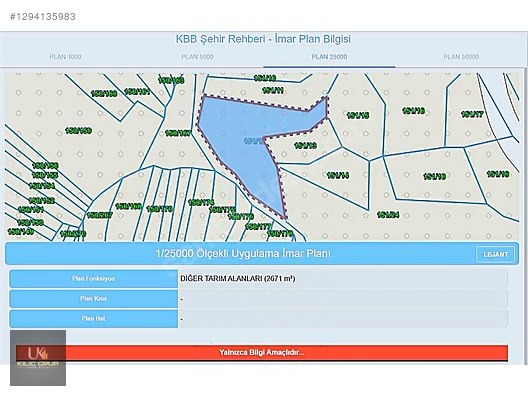Select parcel labeled 158/167 on map
Viewport: 528px width, 396px height.
pyautogui.click(x=178, y=134)
